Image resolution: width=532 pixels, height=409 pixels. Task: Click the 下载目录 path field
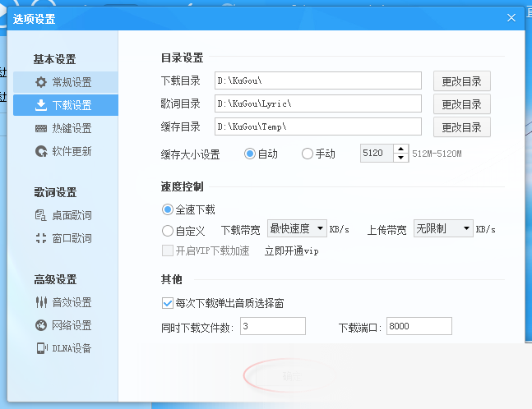(x=318, y=80)
